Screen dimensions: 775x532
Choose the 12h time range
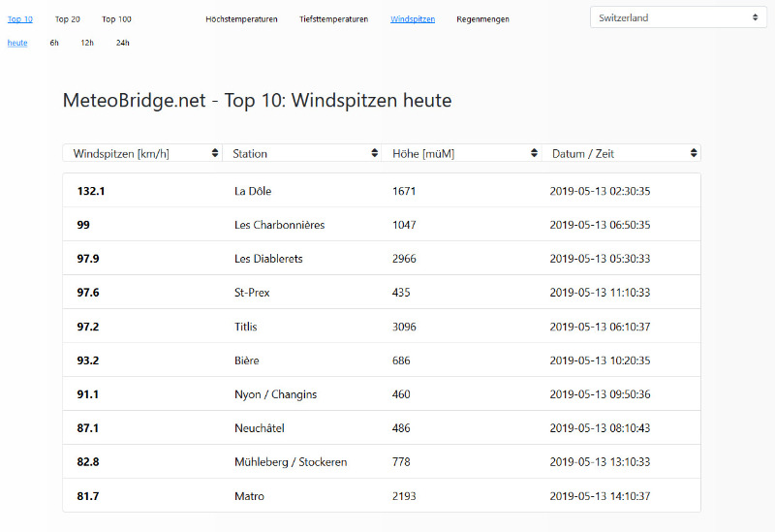click(87, 43)
